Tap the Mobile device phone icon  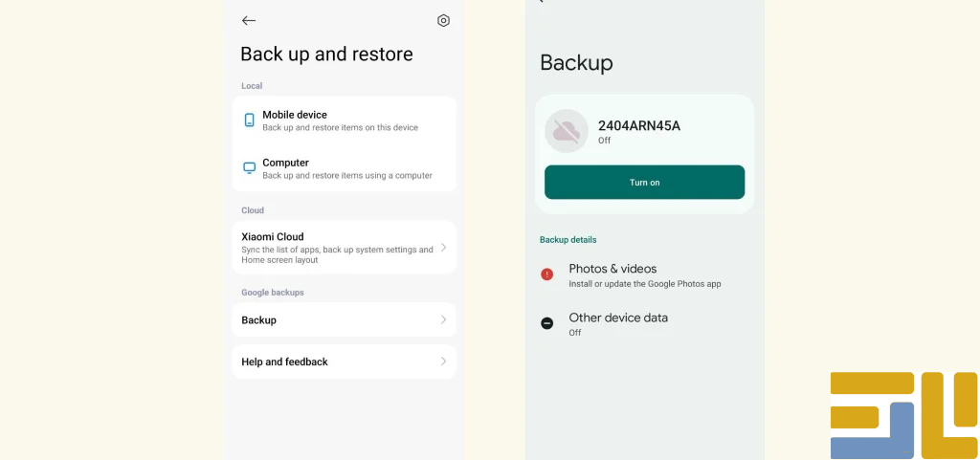[x=250, y=120]
